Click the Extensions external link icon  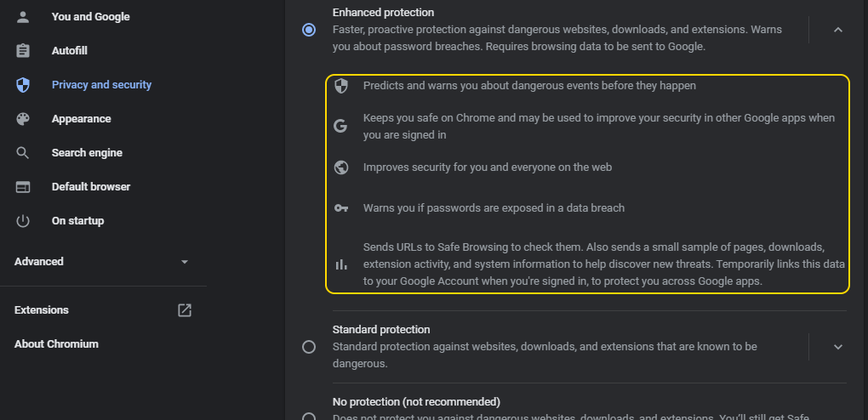pyautogui.click(x=185, y=310)
